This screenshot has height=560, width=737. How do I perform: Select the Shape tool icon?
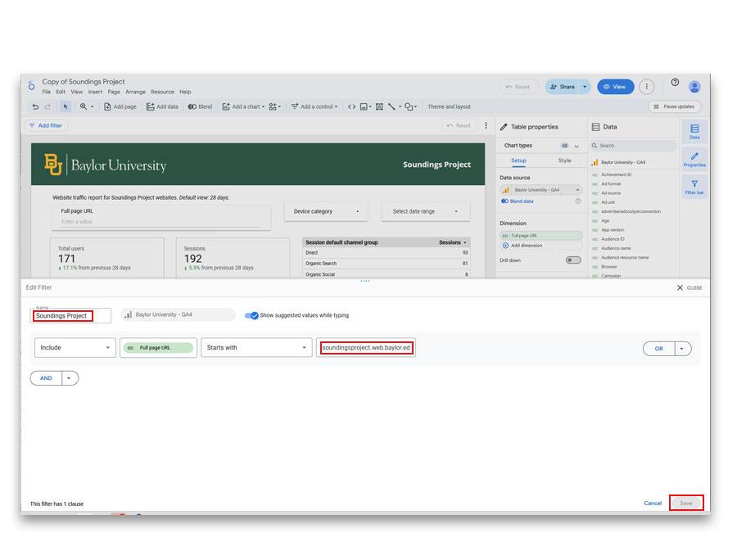[x=409, y=106]
